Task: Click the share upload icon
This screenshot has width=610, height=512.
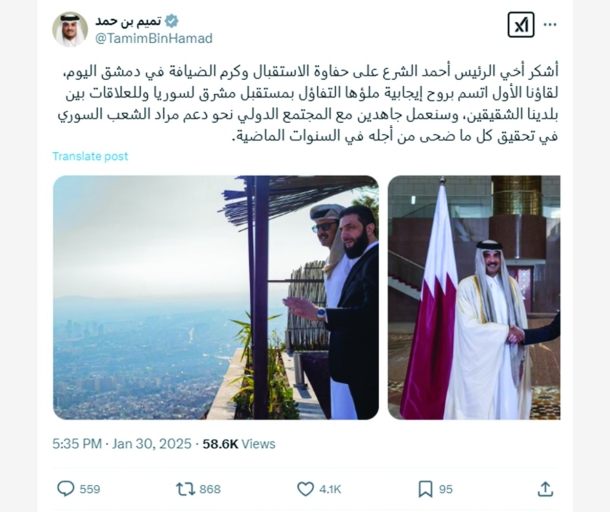Action: click(545, 489)
